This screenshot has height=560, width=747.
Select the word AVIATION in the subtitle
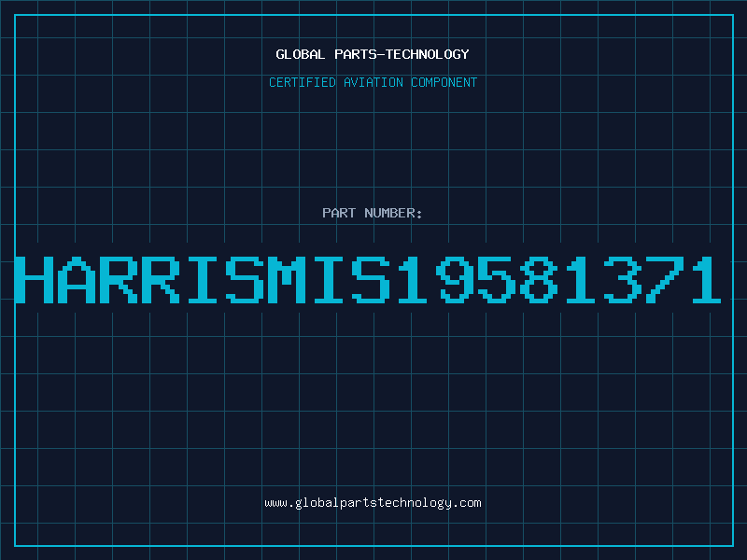373,82
